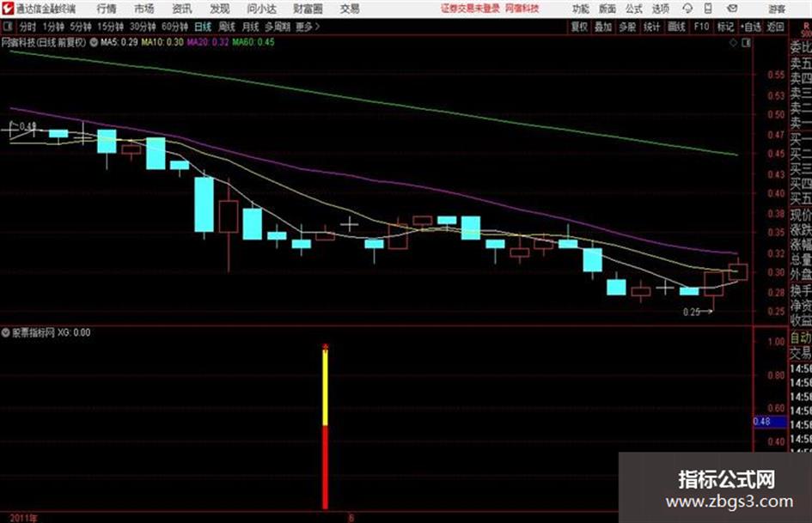Viewport: 812px width, 523px height.
Task: Click the 画线 drawing button
Action: point(676,27)
